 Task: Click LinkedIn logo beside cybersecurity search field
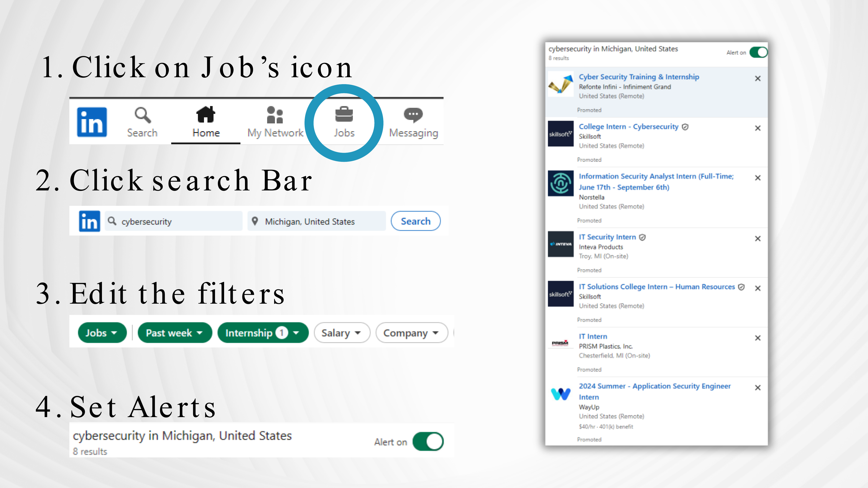click(x=89, y=221)
